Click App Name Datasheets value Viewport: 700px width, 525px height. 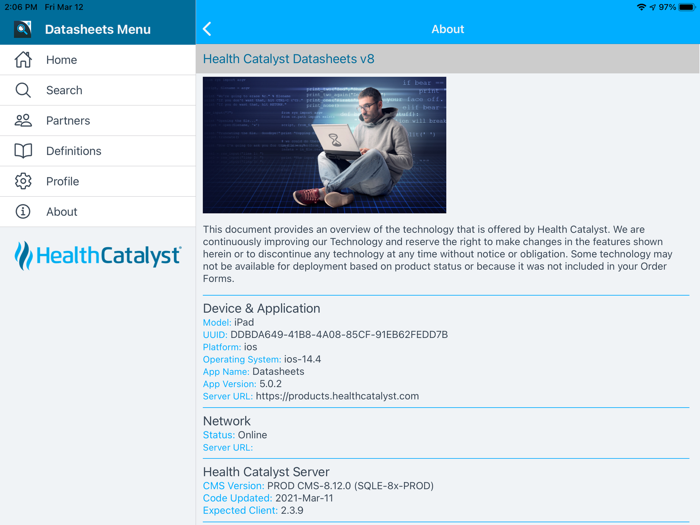(x=279, y=371)
